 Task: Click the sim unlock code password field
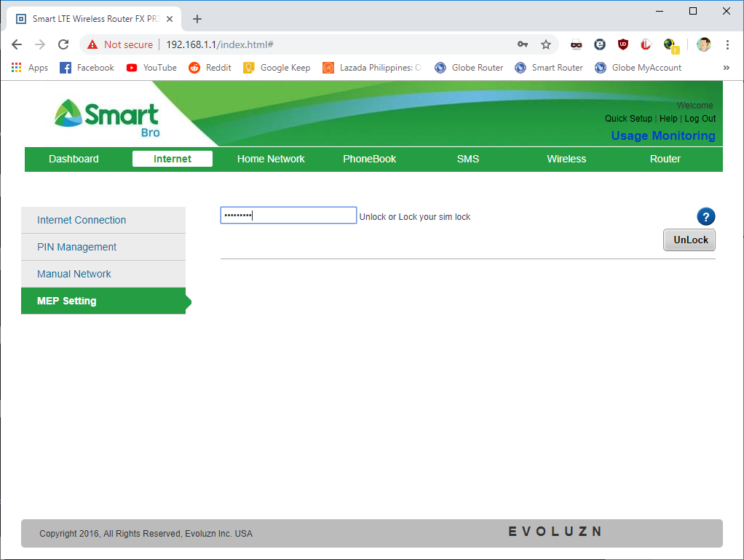point(288,216)
